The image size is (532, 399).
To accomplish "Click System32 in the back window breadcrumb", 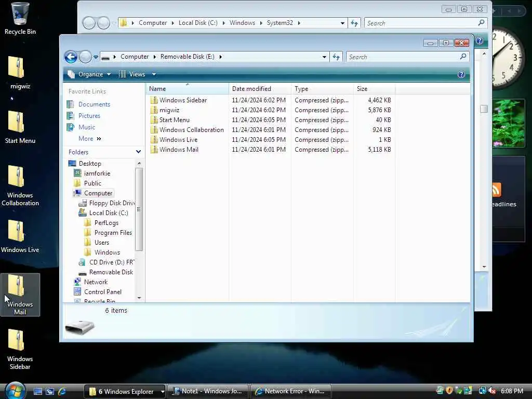I will [280, 23].
